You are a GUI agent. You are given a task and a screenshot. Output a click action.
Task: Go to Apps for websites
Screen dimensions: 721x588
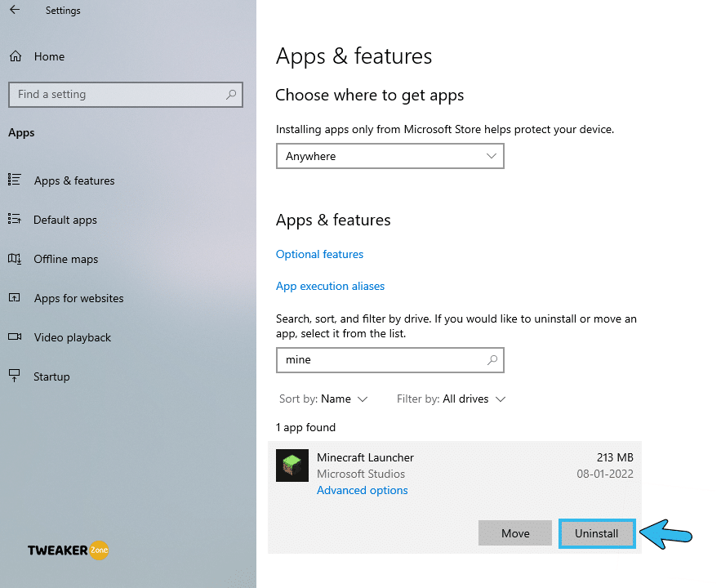click(78, 298)
